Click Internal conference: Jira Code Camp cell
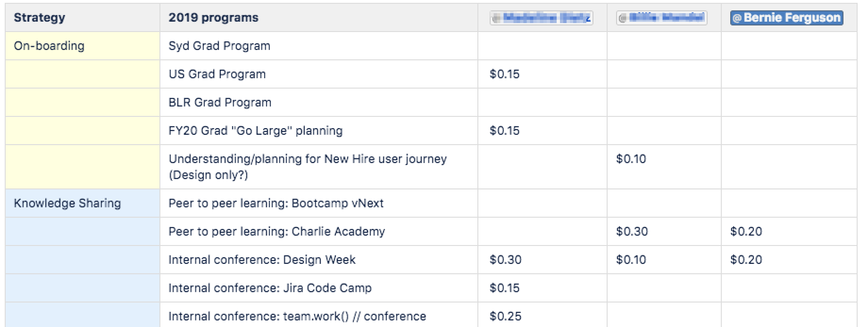 319,288
